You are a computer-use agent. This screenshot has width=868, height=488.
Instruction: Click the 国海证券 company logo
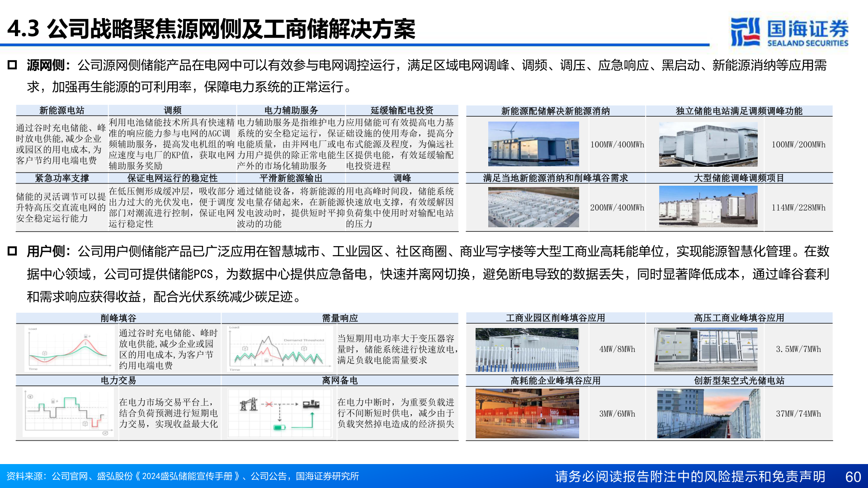tap(809, 28)
